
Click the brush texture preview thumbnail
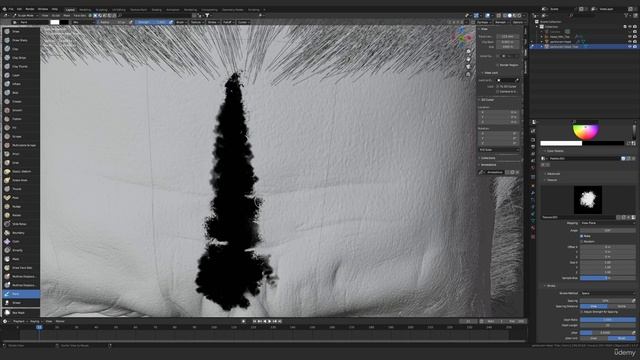point(588,200)
